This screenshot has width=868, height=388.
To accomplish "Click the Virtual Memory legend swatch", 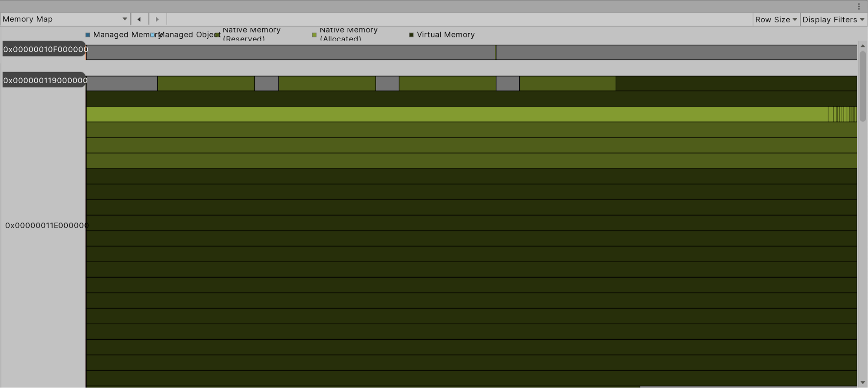I will pyautogui.click(x=411, y=35).
